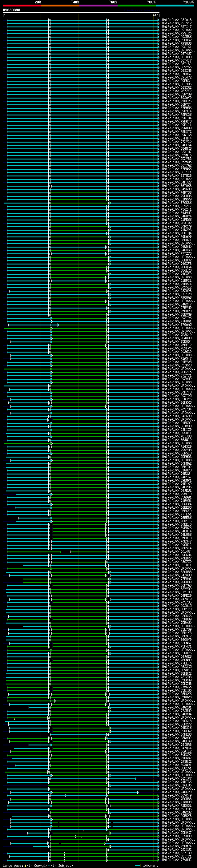Click the ~40% legend label

point(75,2)
